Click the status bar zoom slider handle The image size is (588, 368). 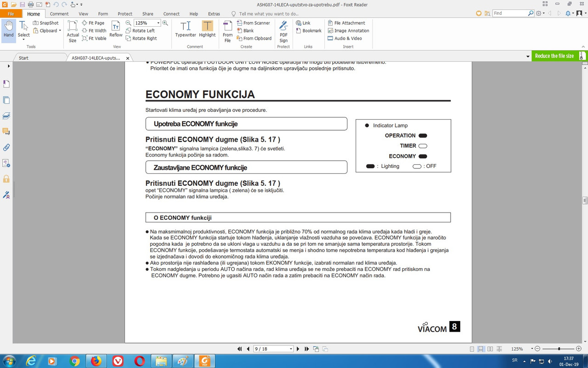coord(559,349)
